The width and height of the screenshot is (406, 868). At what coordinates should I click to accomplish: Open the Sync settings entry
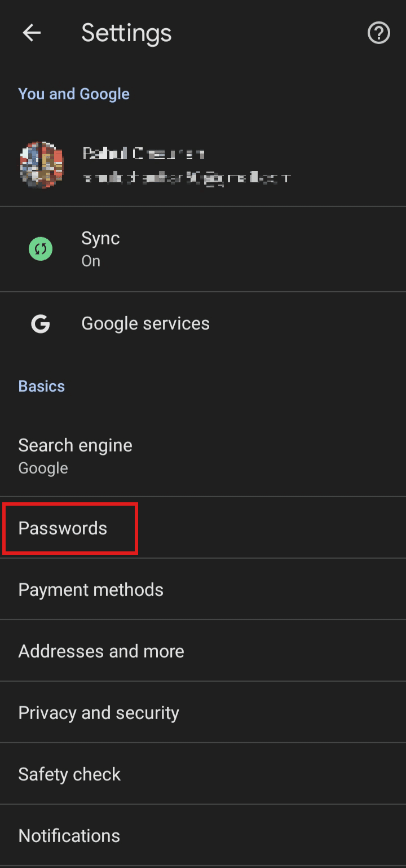click(x=100, y=238)
